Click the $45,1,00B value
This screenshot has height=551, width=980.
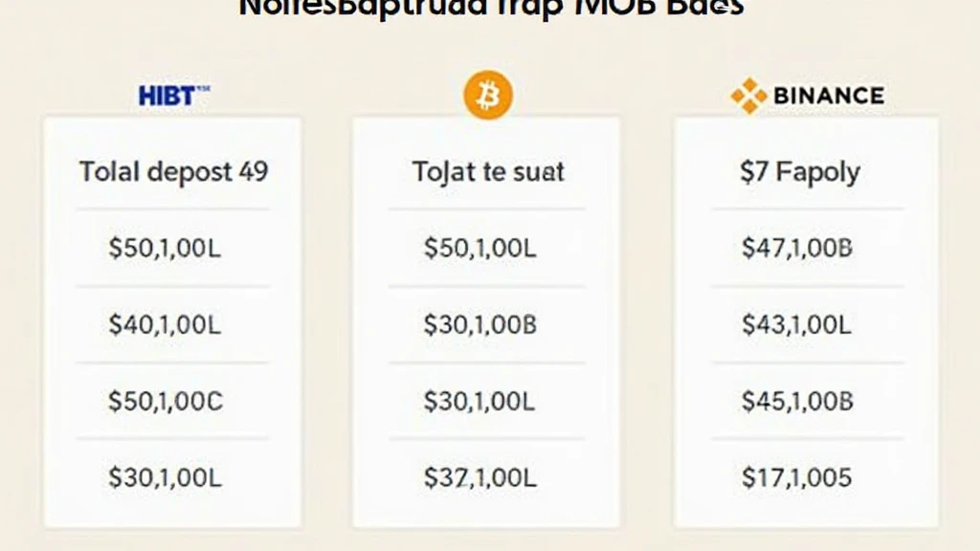tap(796, 401)
